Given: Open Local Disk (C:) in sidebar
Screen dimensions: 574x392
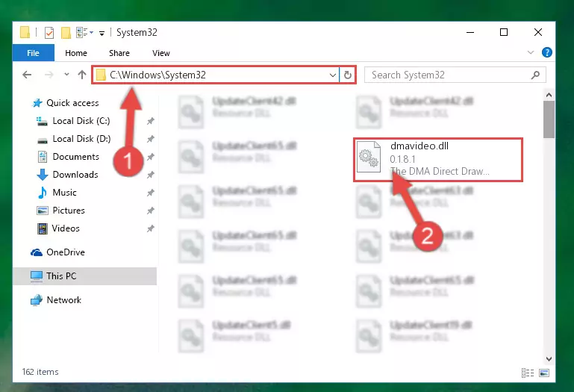Looking at the screenshot, I should (81, 121).
